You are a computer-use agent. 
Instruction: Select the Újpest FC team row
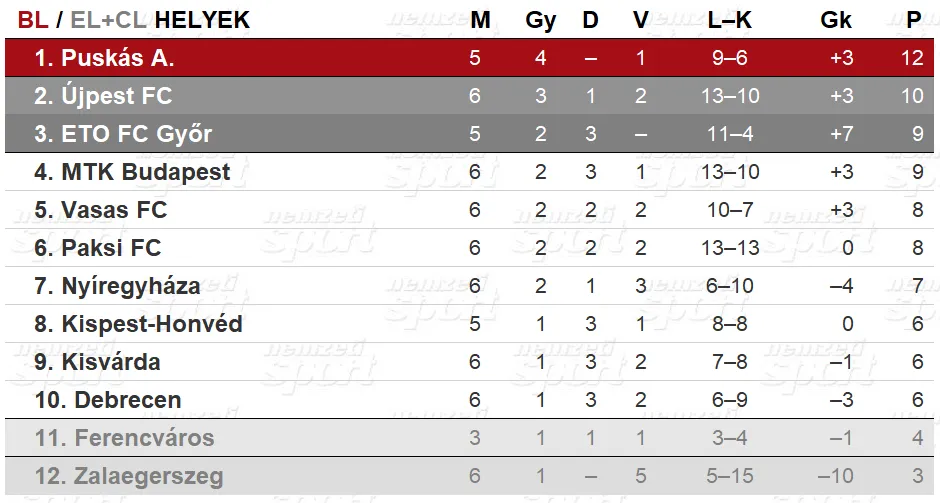pyautogui.click(x=469, y=95)
